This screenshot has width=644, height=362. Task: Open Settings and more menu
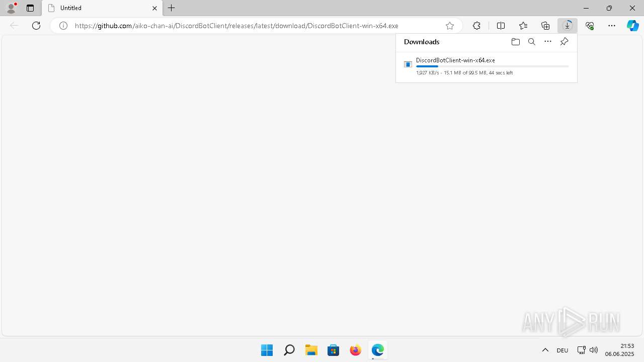click(612, 26)
